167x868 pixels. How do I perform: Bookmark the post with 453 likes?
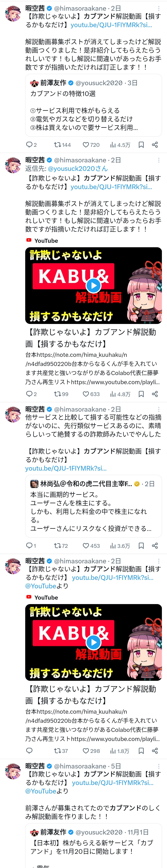point(141,546)
